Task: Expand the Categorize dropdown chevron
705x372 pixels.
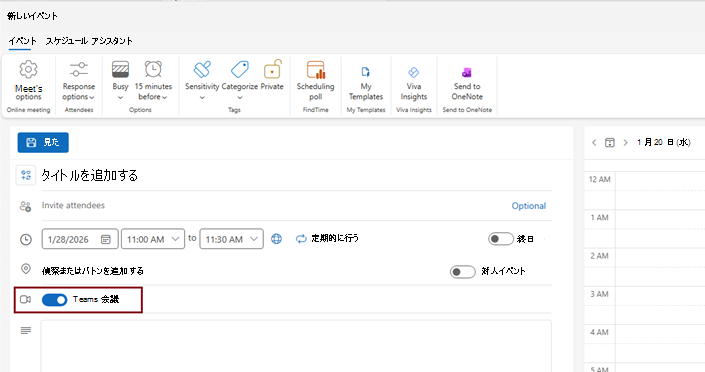Action: [240, 98]
